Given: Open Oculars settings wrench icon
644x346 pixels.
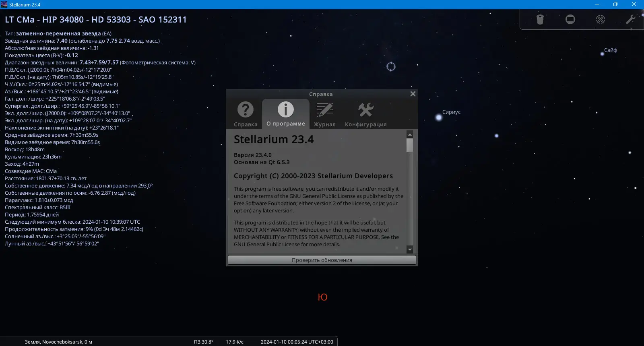Looking at the screenshot, I should point(631,19).
